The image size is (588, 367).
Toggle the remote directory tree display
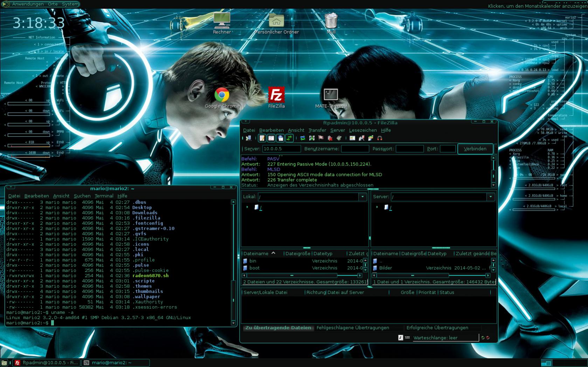(280, 138)
